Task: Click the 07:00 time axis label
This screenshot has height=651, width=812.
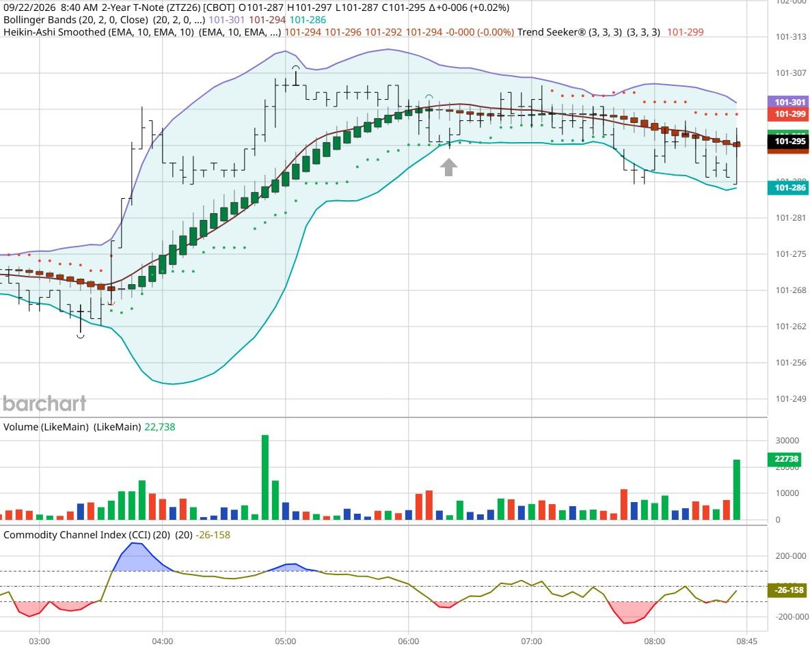Action: [531, 641]
